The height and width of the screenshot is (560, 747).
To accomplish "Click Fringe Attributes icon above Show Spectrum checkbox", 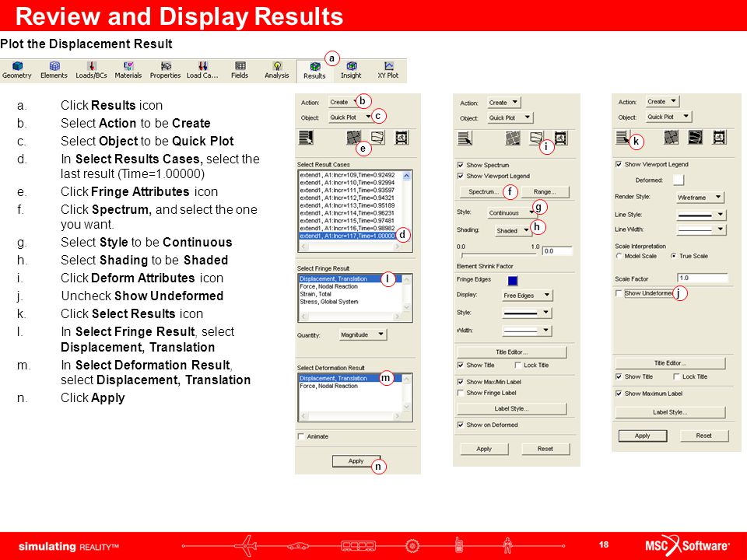I will [513, 138].
